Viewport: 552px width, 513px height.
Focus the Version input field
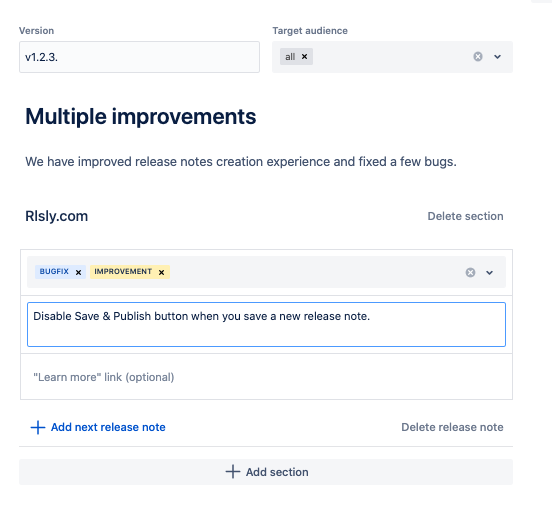tap(139, 57)
